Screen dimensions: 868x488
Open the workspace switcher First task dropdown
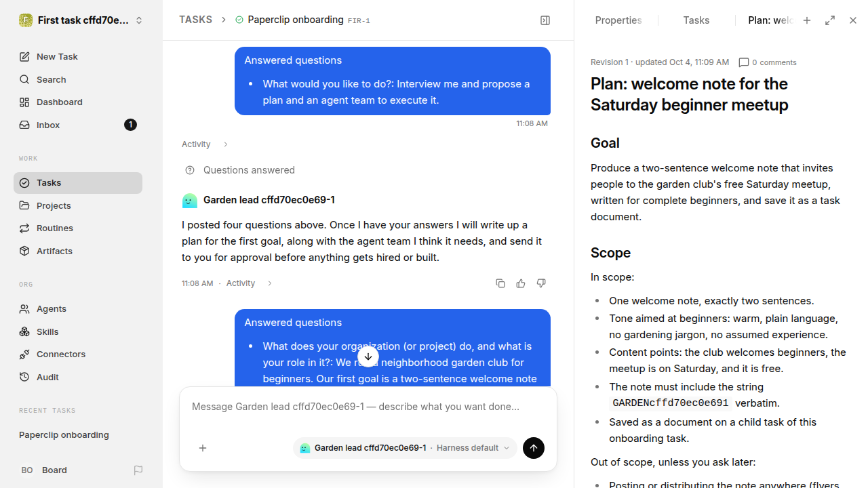(x=81, y=20)
